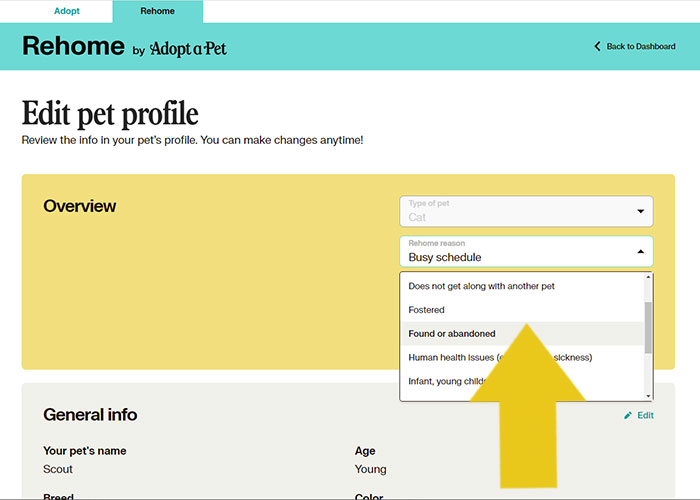Switch to the Adopt tab

[67, 11]
